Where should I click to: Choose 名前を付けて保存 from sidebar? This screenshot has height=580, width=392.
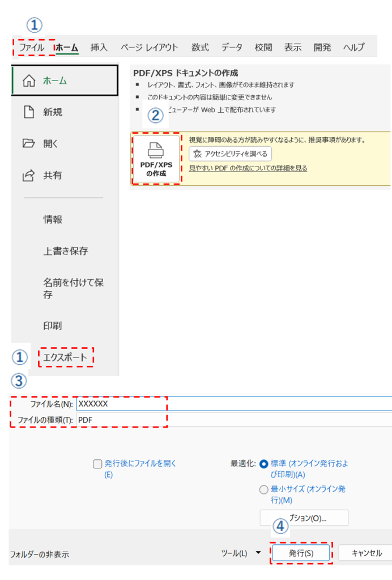point(73,288)
